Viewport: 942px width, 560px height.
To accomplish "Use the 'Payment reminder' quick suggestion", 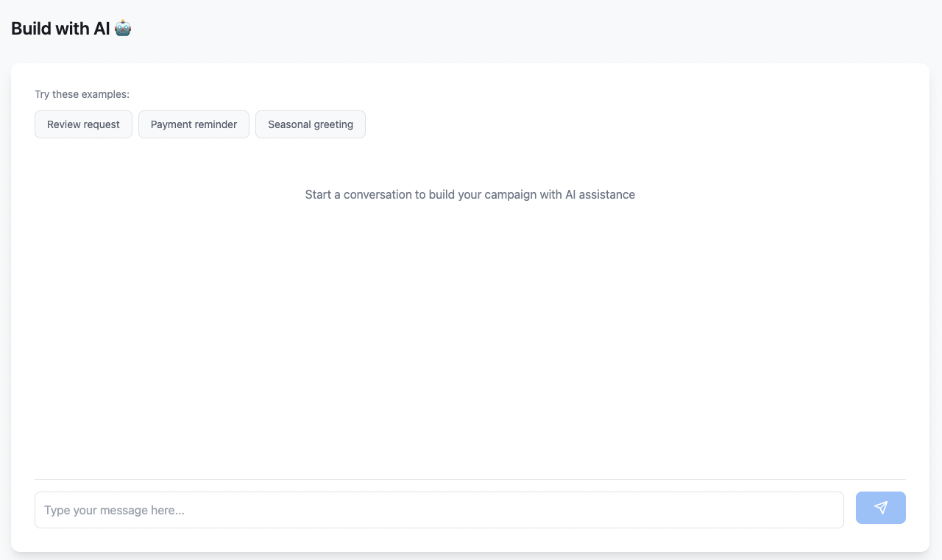I will [x=194, y=124].
